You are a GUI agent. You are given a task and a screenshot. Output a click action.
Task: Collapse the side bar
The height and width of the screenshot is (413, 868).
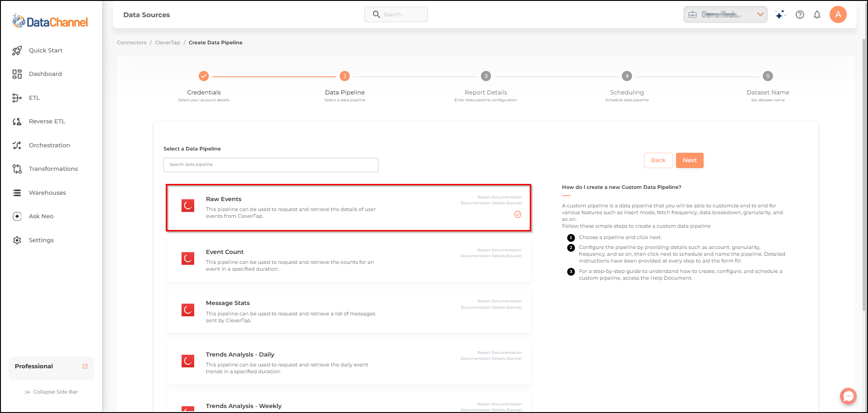pyautogui.click(x=51, y=392)
